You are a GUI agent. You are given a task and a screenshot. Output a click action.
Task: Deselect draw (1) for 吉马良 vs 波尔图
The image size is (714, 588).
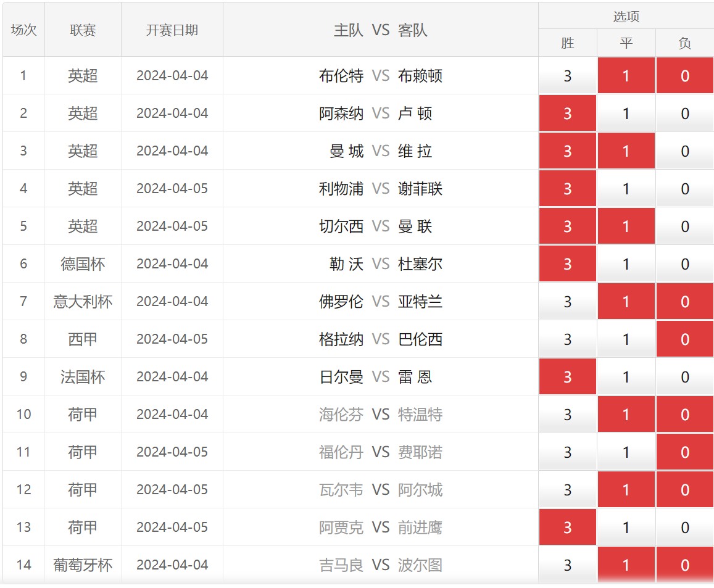[x=626, y=565]
